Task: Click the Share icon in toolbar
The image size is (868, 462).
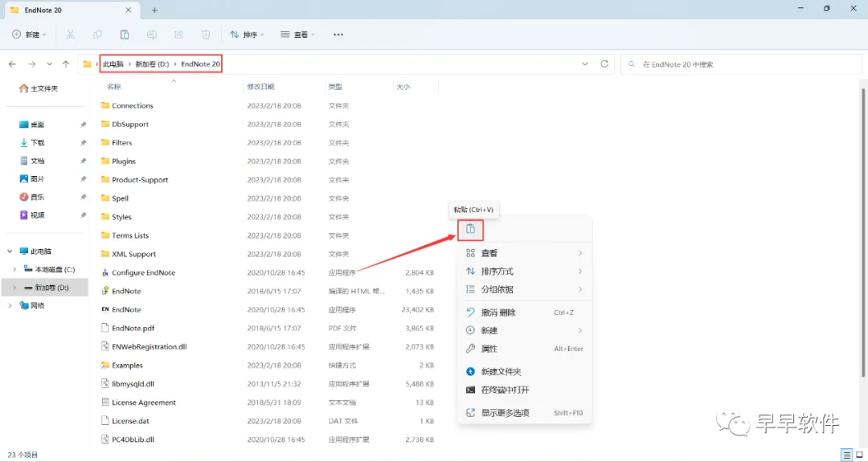Action: pyautogui.click(x=178, y=35)
